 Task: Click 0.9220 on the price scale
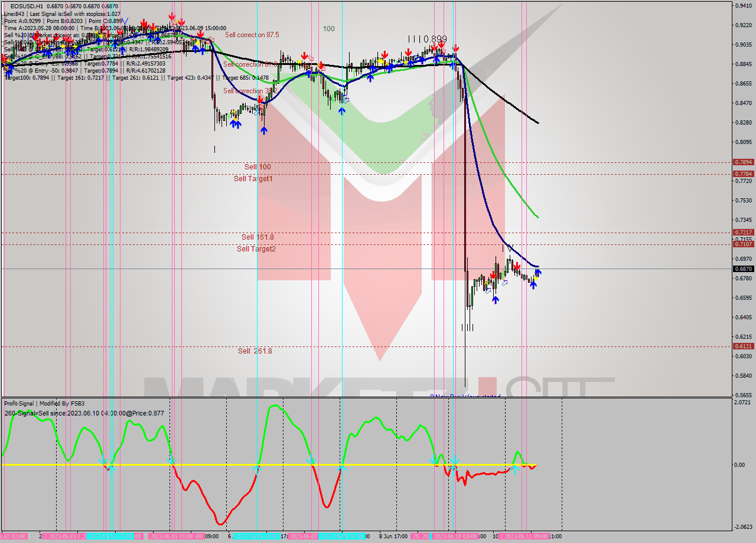click(x=743, y=25)
